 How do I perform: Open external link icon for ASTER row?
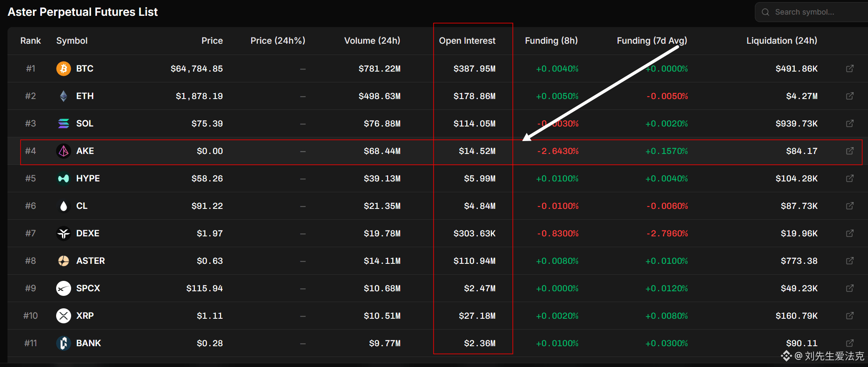[x=850, y=260]
